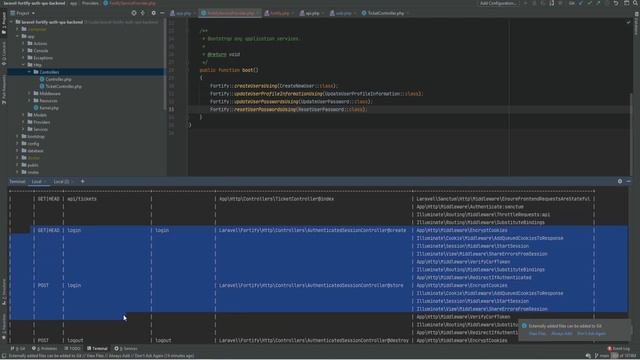Open the Project view dropdown

(x=23, y=13)
